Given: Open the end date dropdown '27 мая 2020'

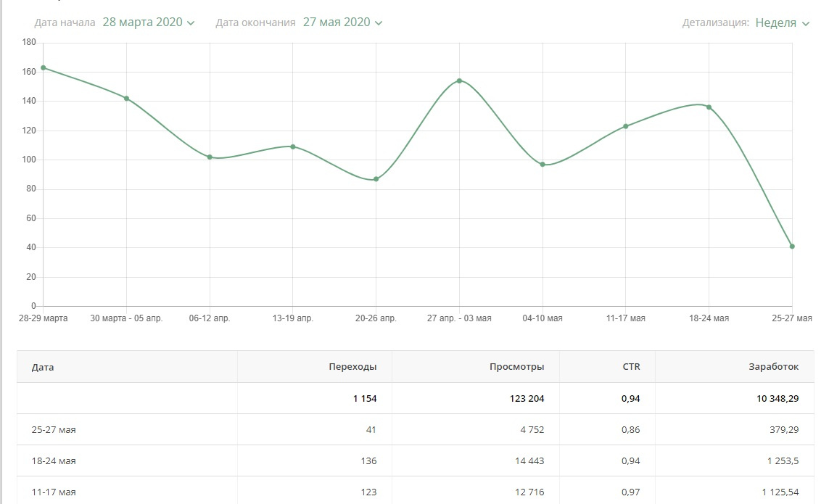Looking at the screenshot, I should point(342,22).
